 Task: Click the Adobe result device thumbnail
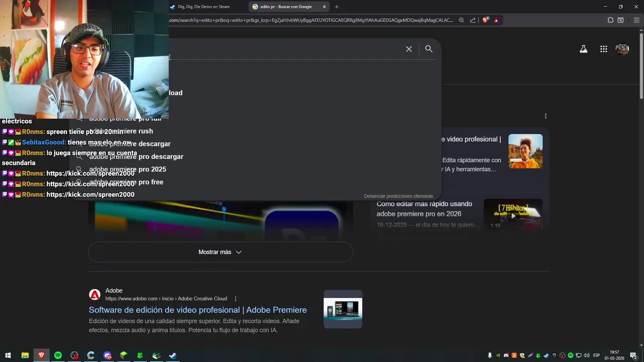pyautogui.click(x=343, y=309)
